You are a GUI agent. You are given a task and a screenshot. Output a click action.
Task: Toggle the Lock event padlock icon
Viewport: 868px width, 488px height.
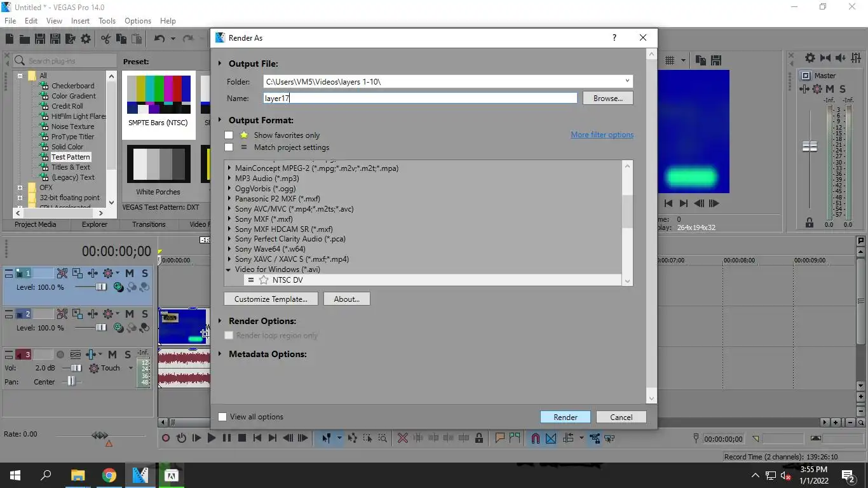pyautogui.click(x=478, y=438)
